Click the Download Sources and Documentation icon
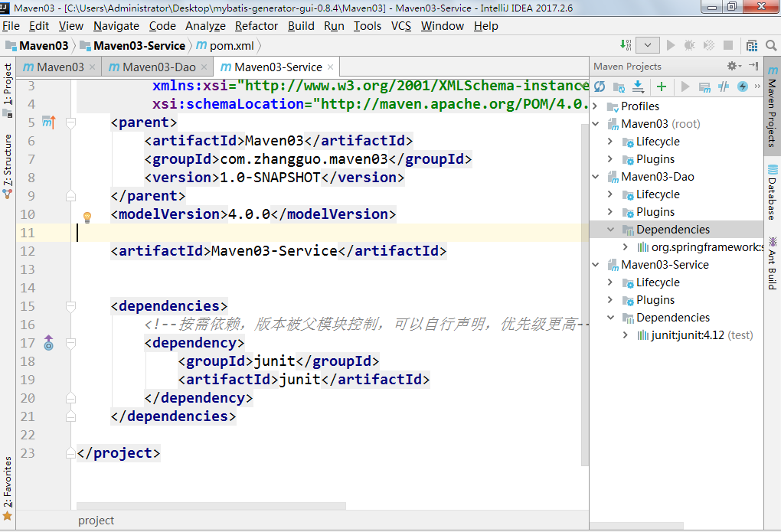Screen dimensions: 781x532 coord(638,87)
